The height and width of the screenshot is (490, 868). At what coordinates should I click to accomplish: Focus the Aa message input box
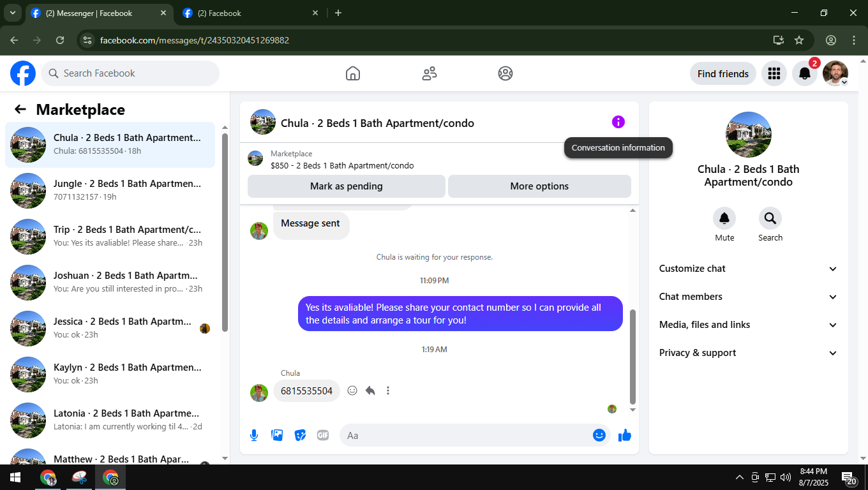(x=466, y=435)
